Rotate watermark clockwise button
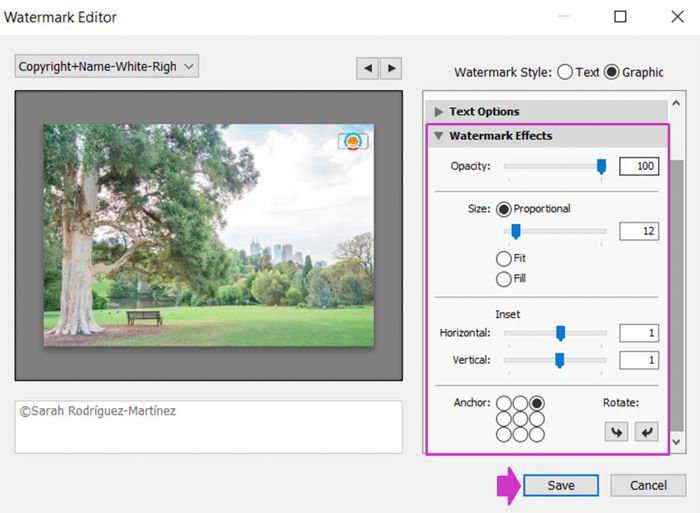 click(x=647, y=431)
